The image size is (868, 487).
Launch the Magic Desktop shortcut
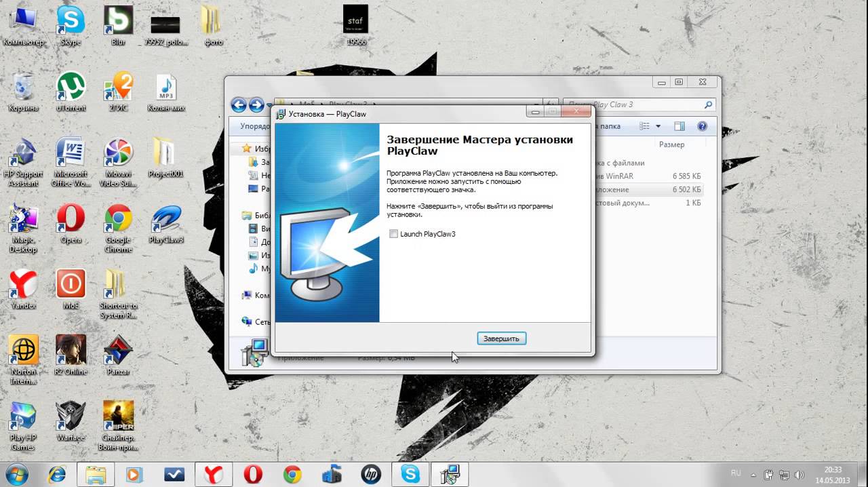coord(23,229)
